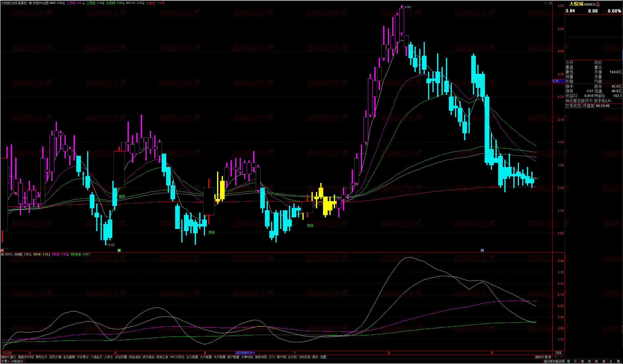Select the 成交组合 indicator tab
This screenshot has width=623, height=364.
pos(148,357)
